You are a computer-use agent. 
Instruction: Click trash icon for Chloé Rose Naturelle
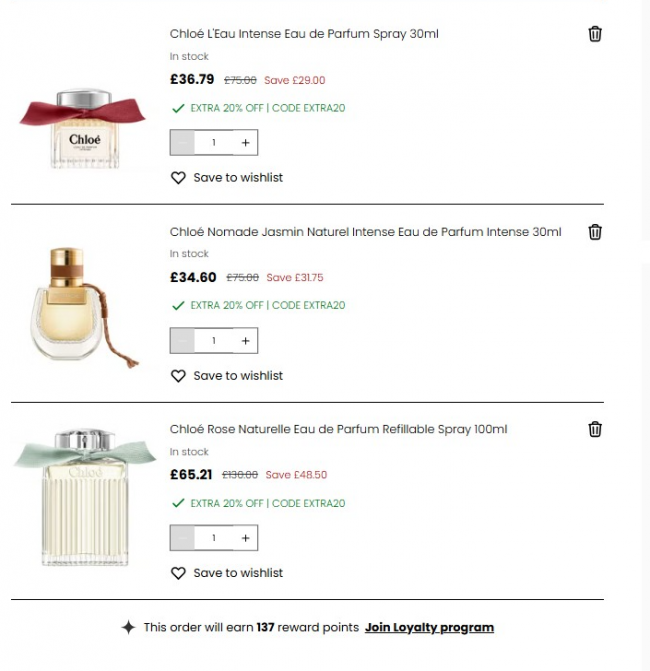tap(595, 429)
